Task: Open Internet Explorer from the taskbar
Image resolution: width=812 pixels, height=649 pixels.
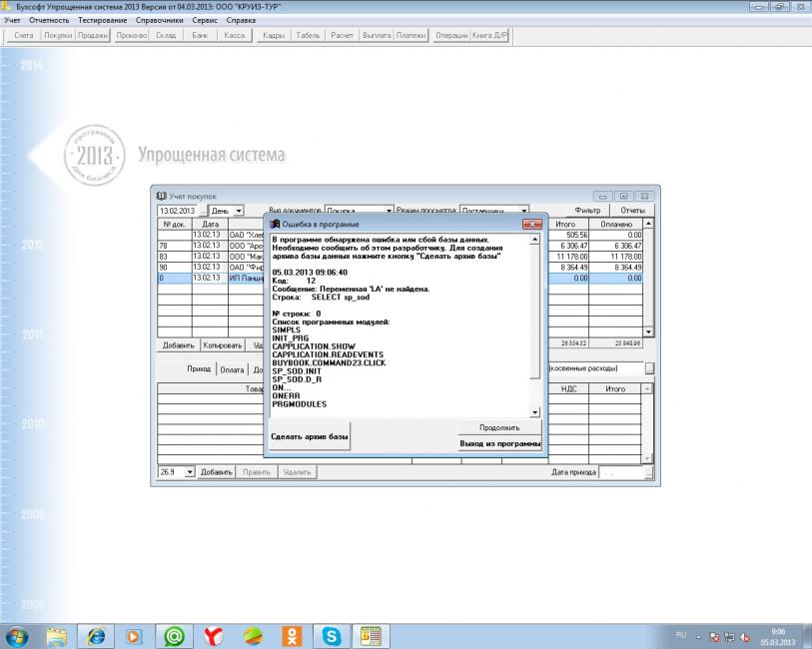Action: pyautogui.click(x=97, y=634)
